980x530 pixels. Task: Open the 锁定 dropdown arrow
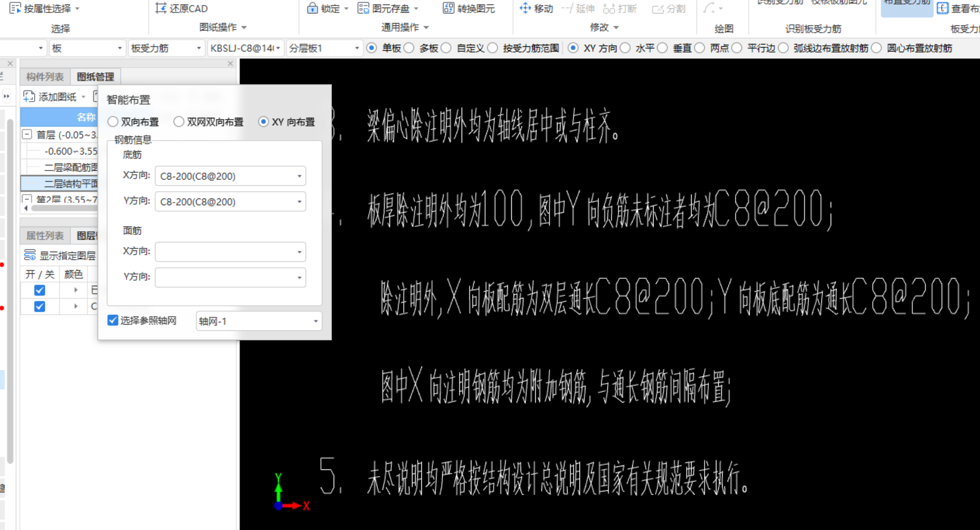[x=346, y=9]
